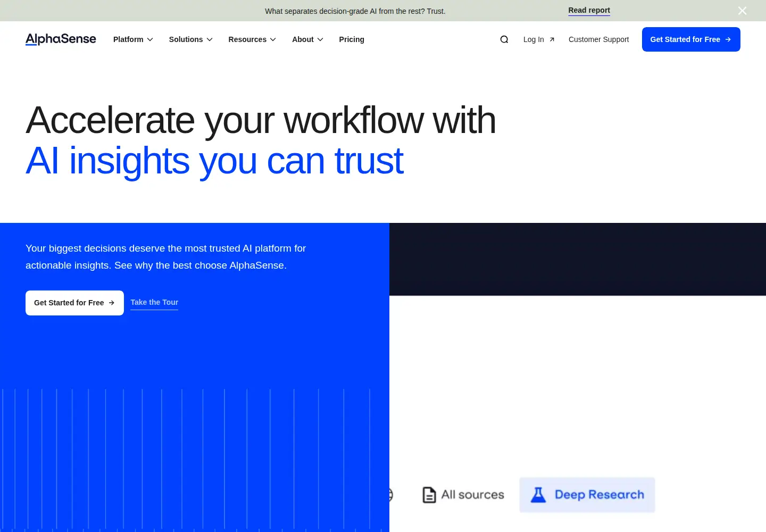The height and width of the screenshot is (532, 766).
Task: Expand the Resources menu chevron
Action: tap(273, 39)
